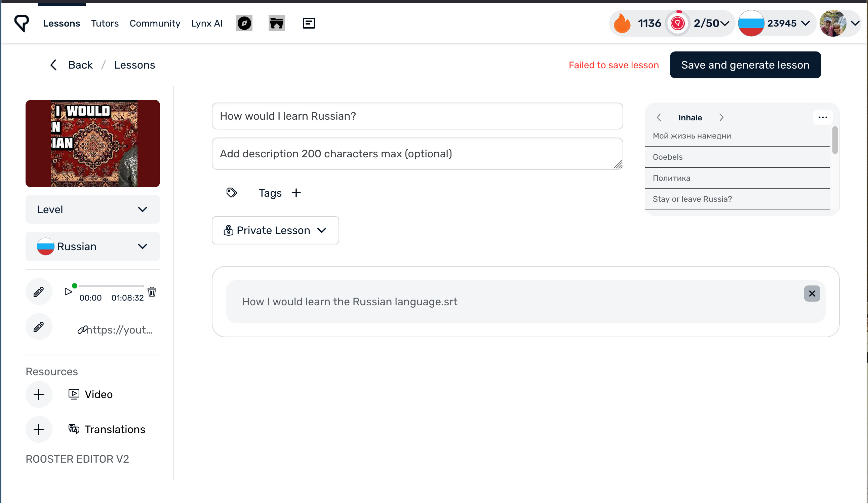Screen dimensions: 868x503
Task: Add a Video resource with plus icon
Action: 39,394
